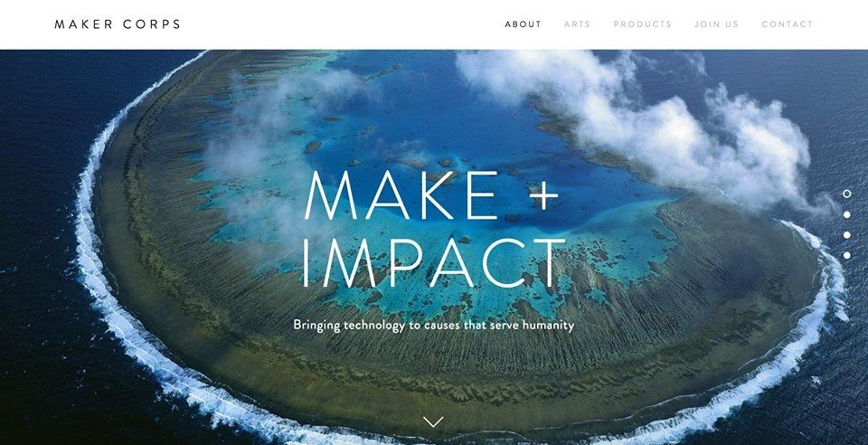Click the plus sign in the headline
The image size is (868, 445).
coord(543,195)
